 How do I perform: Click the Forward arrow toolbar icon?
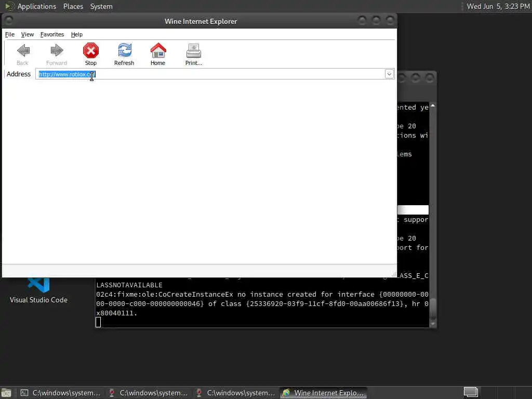pyautogui.click(x=56, y=50)
